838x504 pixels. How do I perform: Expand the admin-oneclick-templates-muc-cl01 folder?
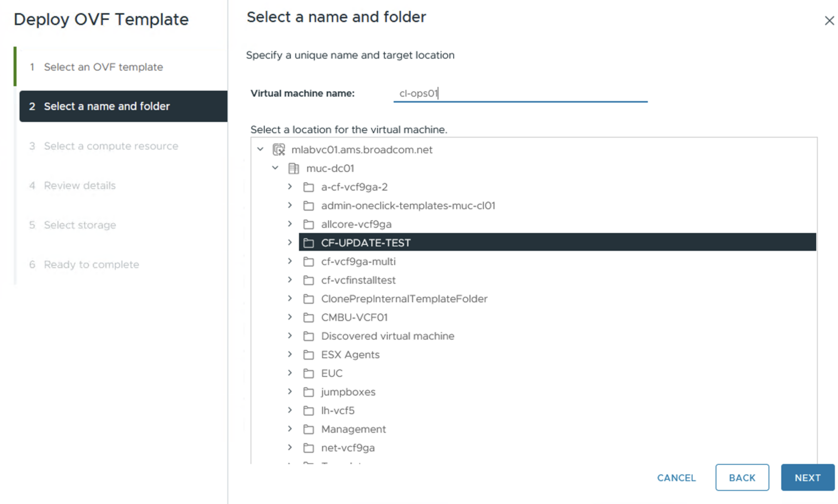(290, 206)
